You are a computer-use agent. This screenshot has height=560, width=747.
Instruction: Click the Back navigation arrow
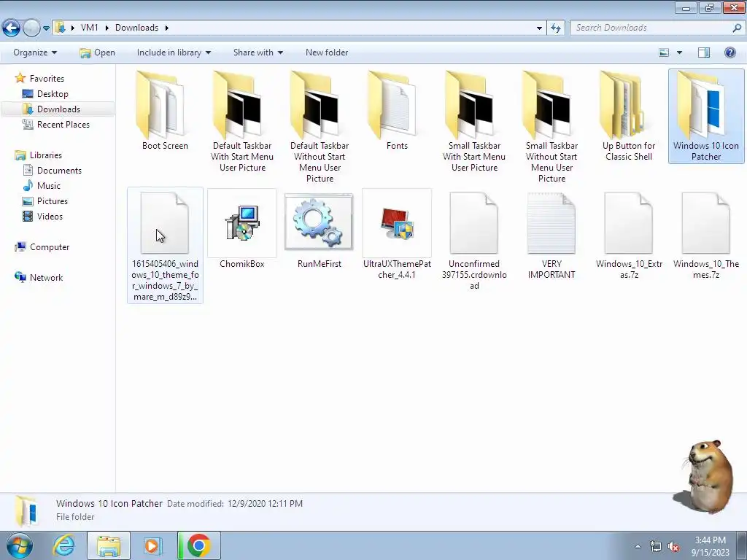[x=11, y=28]
